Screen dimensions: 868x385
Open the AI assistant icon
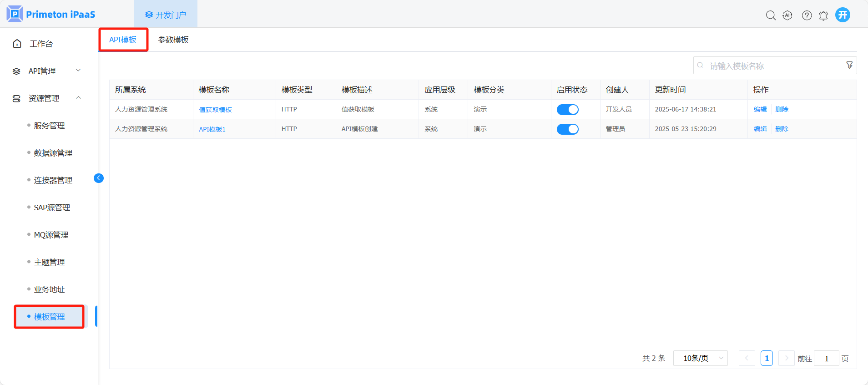click(787, 15)
